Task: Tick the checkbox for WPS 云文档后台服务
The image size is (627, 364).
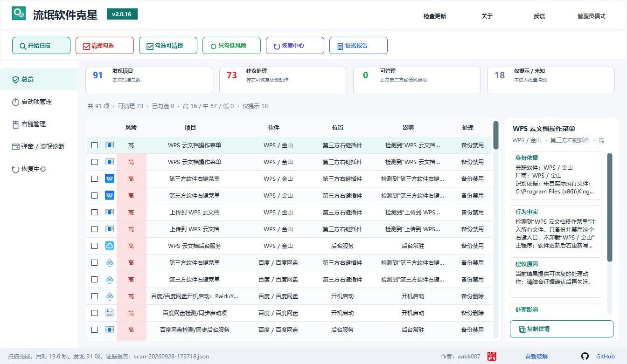Action: pyautogui.click(x=95, y=246)
